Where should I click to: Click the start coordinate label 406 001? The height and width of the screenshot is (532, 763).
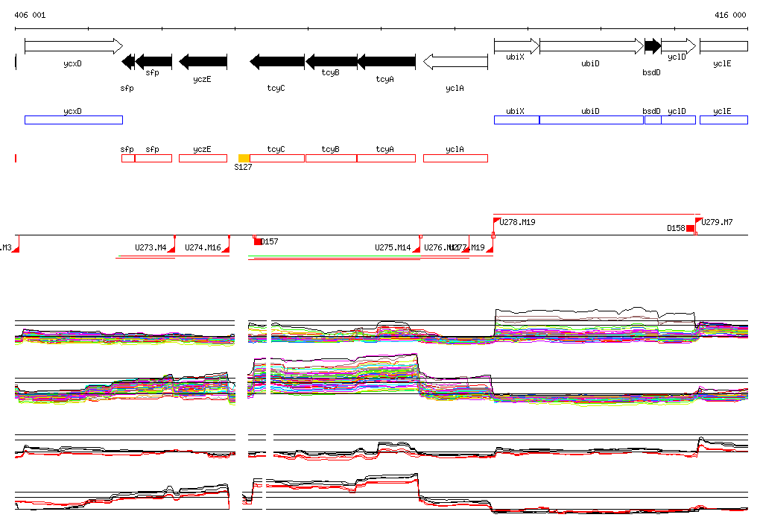(x=30, y=15)
